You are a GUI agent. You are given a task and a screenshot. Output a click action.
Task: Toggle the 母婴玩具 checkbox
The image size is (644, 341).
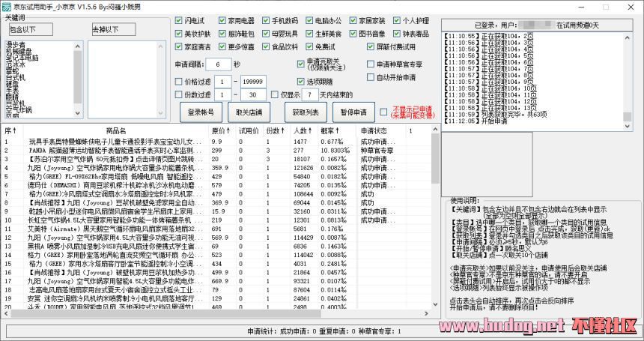click(x=266, y=34)
